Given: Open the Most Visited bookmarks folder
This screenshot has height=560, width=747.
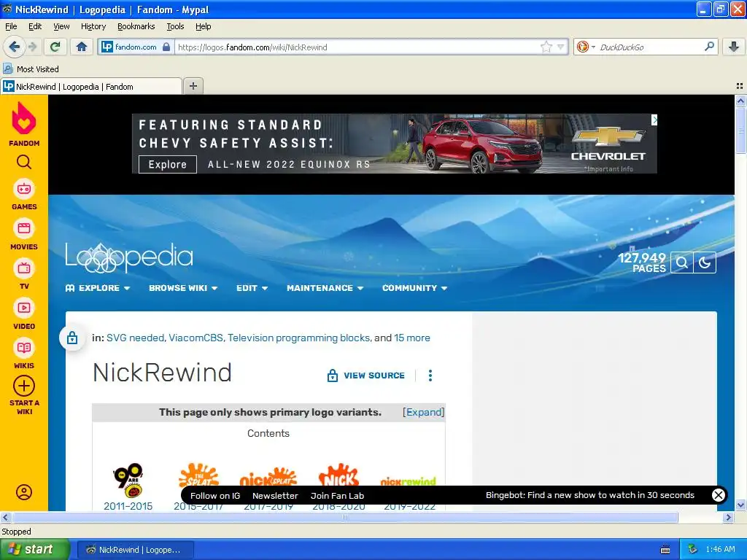Looking at the screenshot, I should 31,69.
